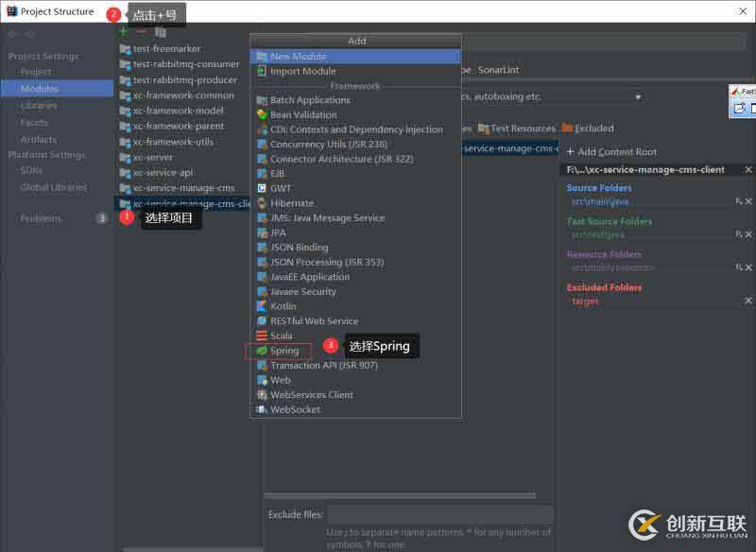
Task: Select Concurrency Utils (JSR 236)
Action: [x=355, y=145]
